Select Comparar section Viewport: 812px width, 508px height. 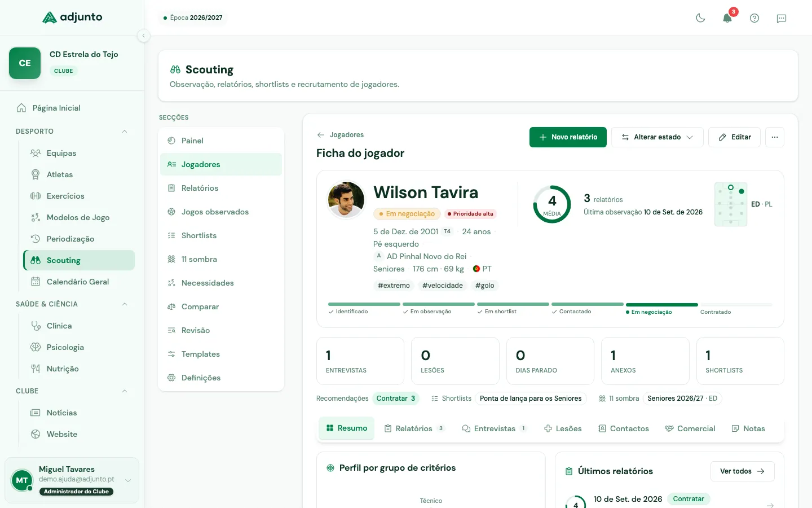pyautogui.click(x=221, y=306)
